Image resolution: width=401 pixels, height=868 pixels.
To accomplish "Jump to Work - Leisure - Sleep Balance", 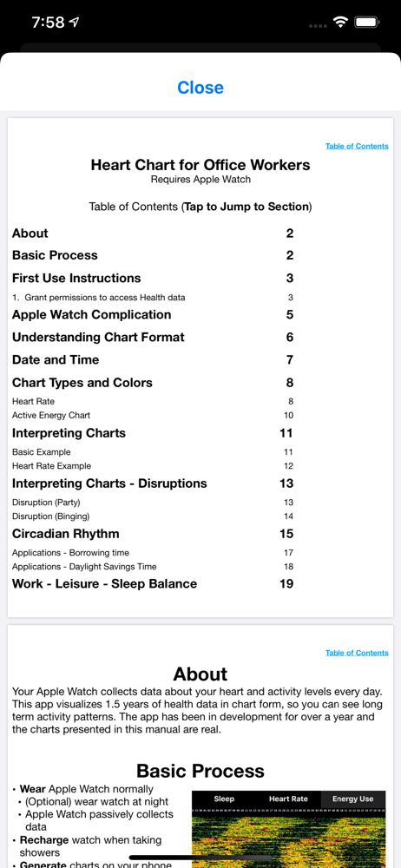I will [x=104, y=583].
